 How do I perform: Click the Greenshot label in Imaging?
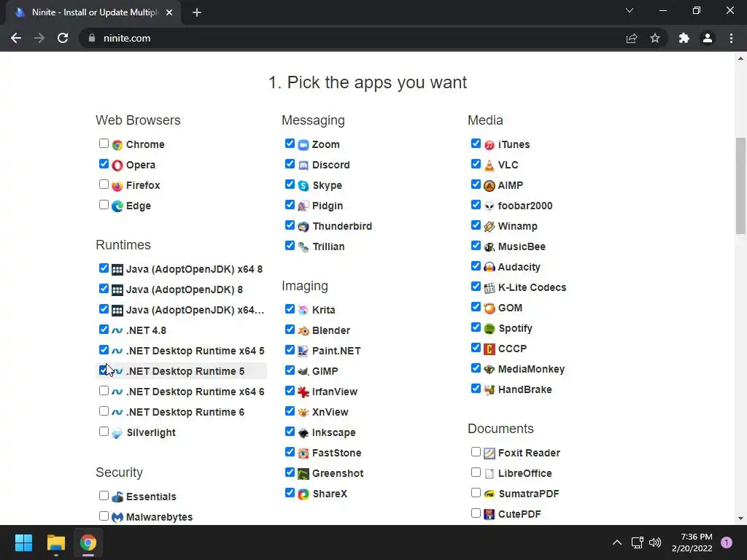click(x=338, y=473)
